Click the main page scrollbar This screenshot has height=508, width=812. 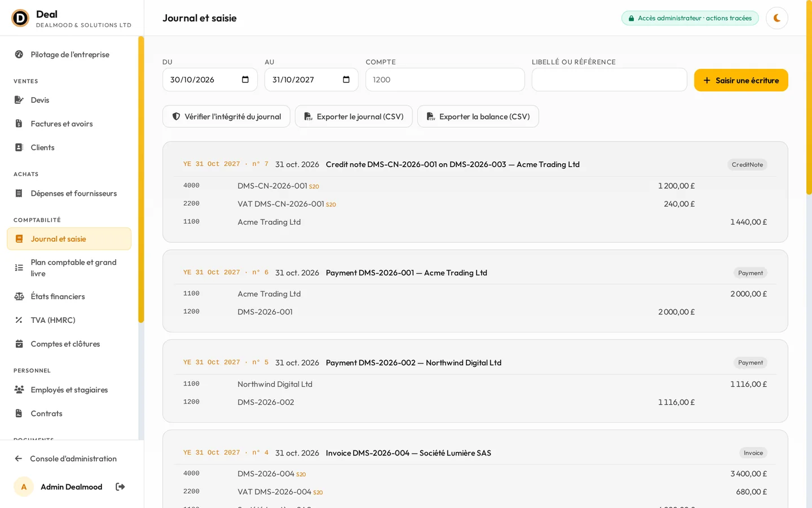pos(809,99)
